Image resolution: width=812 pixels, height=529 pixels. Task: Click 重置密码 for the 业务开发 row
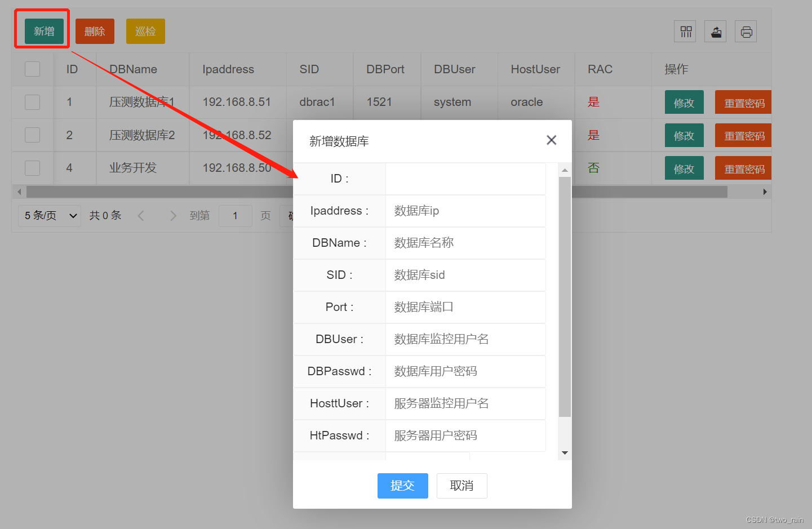tap(743, 168)
